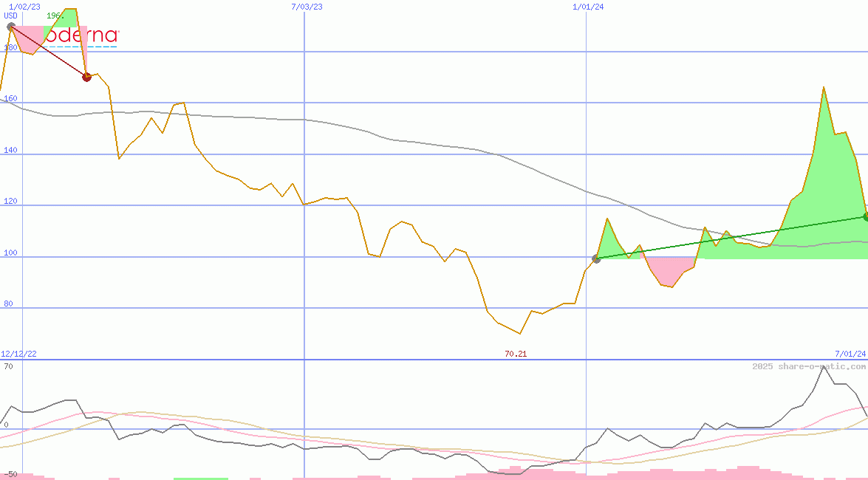Click red end marker of declining trend line
The height and width of the screenshot is (480, 868).
pos(86,77)
